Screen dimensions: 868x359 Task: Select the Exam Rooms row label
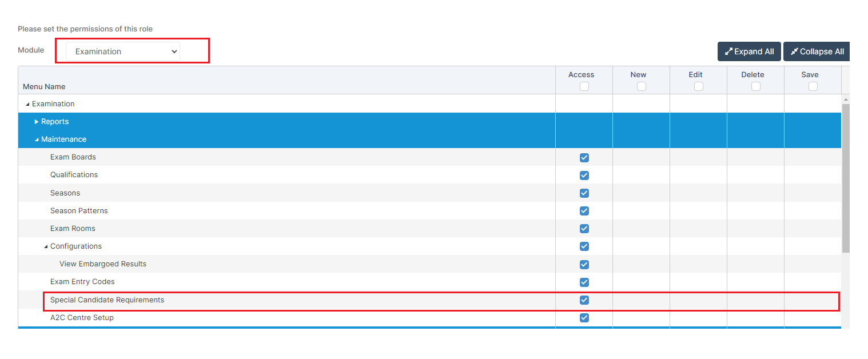coord(73,229)
